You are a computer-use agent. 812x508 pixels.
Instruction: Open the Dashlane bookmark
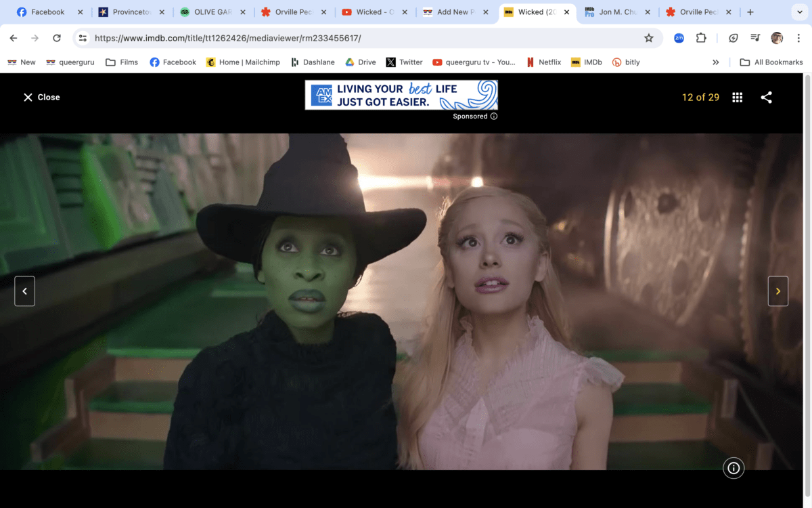pyautogui.click(x=313, y=62)
